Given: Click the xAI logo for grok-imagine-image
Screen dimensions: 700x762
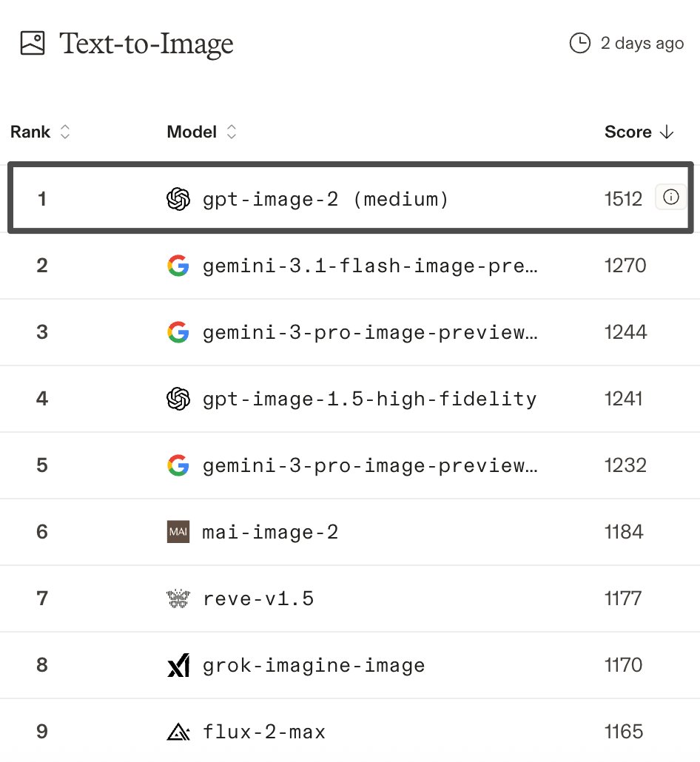Looking at the screenshot, I should [x=178, y=665].
